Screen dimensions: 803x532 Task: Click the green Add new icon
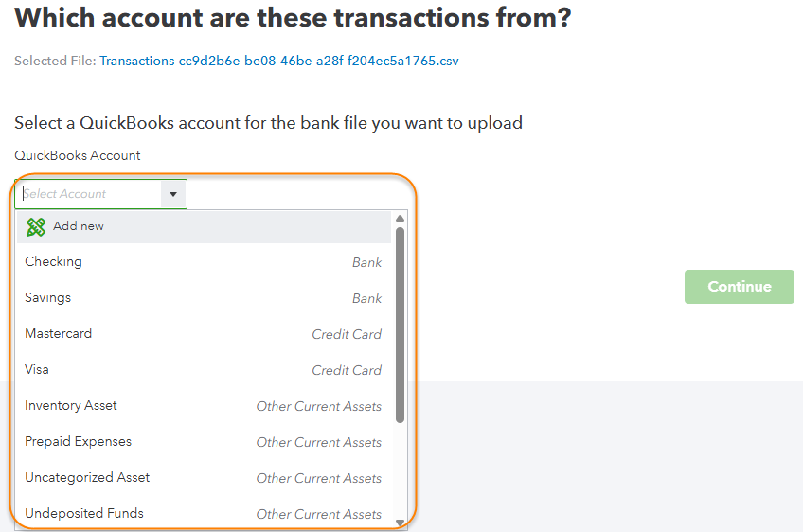(x=36, y=227)
